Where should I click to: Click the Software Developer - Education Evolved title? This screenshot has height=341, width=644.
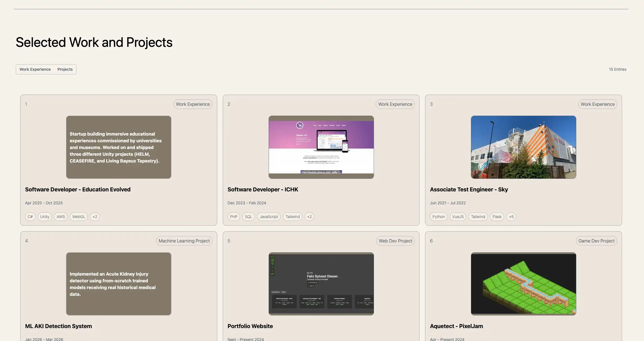tap(78, 189)
